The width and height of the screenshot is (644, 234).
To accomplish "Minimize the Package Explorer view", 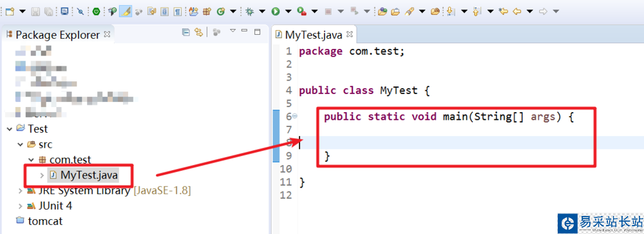I will [244, 30].
